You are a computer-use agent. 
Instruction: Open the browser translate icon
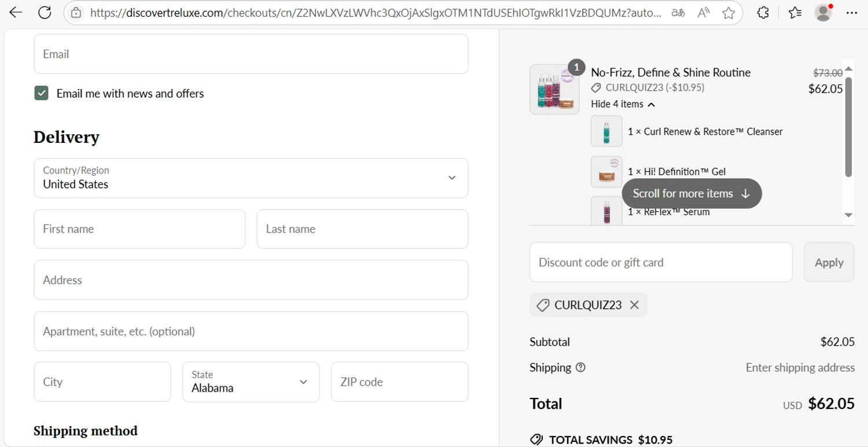pos(678,13)
